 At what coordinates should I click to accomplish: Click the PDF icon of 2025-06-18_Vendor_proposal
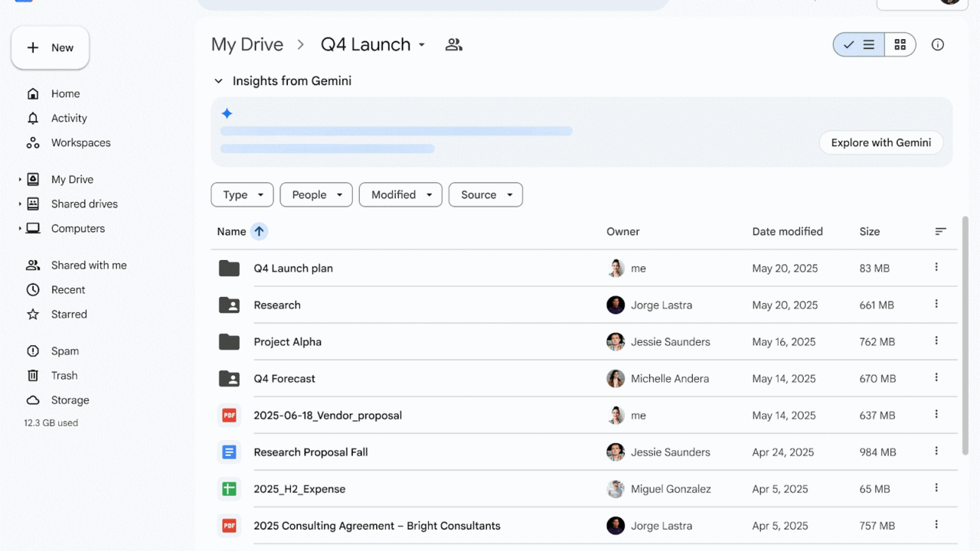click(229, 415)
